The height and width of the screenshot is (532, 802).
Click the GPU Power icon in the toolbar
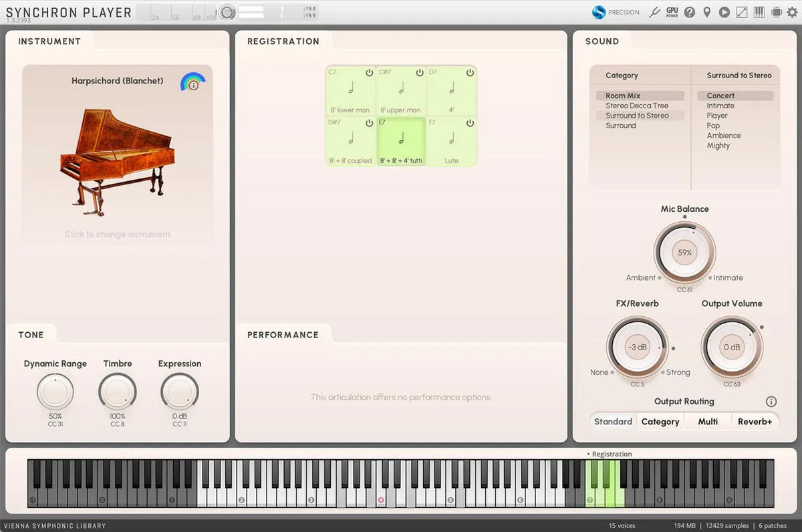(x=672, y=12)
